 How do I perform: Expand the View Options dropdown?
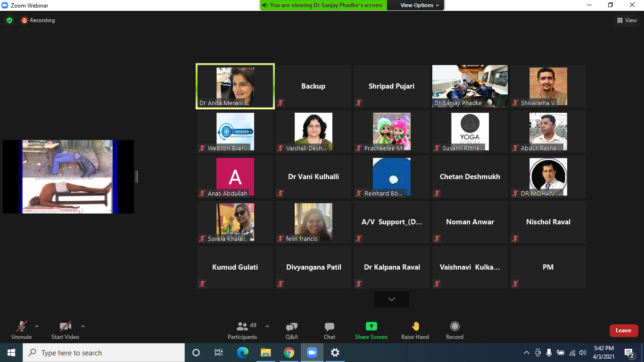tap(420, 5)
